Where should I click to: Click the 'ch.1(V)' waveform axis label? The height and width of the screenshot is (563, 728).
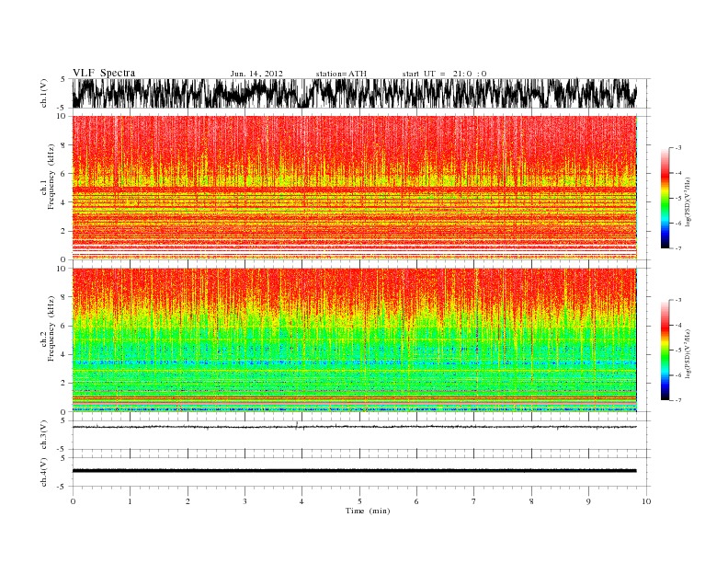coord(43,93)
